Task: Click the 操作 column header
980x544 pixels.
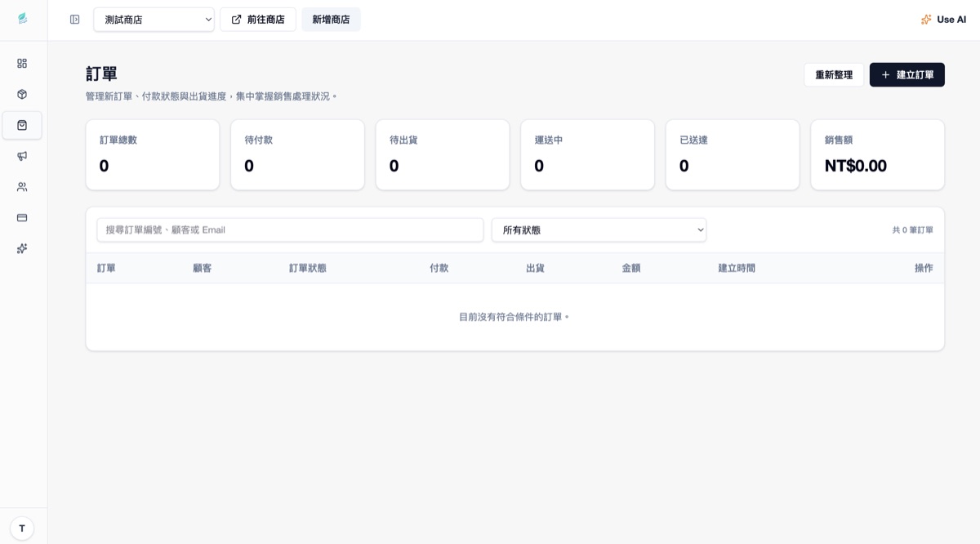Action: tap(924, 268)
